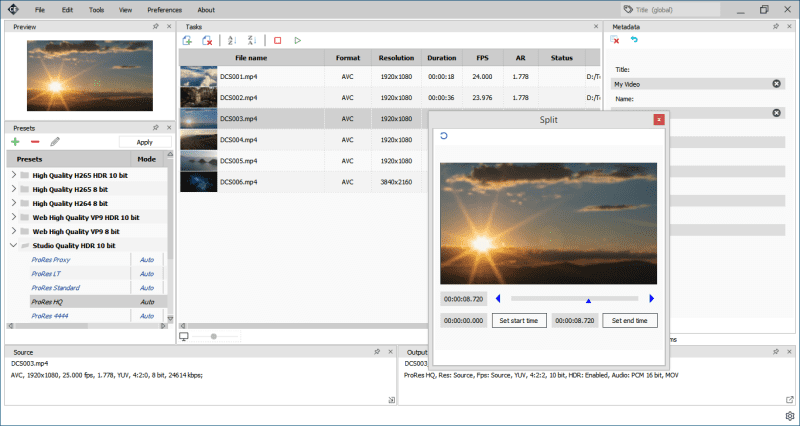
Task: Start encoding with the green play icon
Action: point(297,40)
